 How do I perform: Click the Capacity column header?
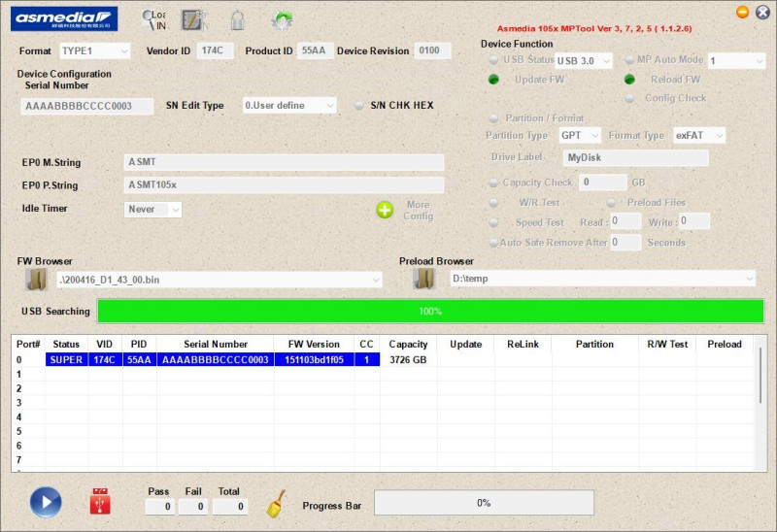408,345
